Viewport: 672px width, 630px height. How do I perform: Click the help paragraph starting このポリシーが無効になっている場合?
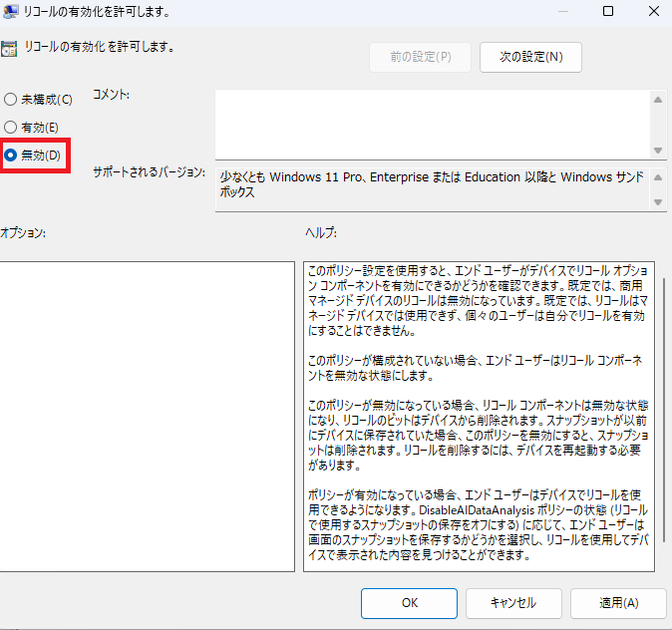click(x=478, y=435)
